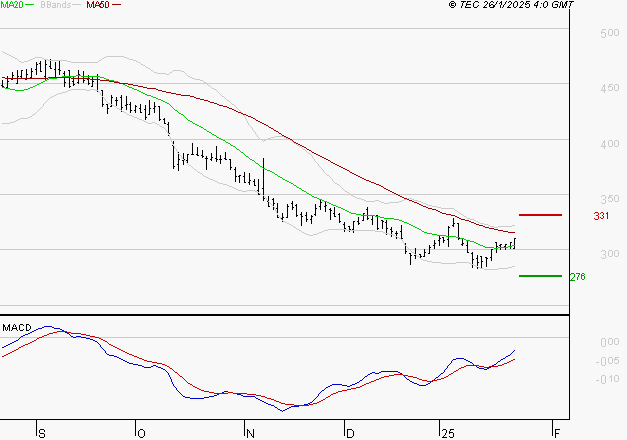627x440 pixels.
Task: Select the 25 year marker on time axis
Action: (x=446, y=433)
